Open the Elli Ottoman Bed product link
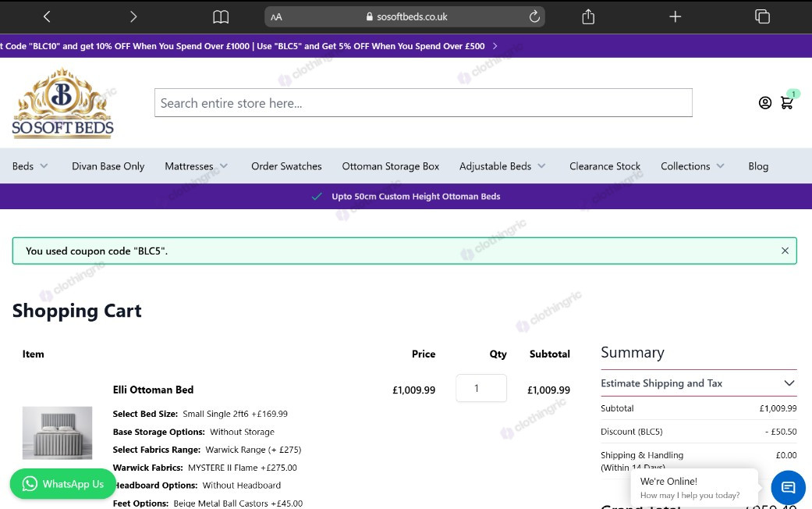This screenshot has height=509, width=812. pos(154,390)
